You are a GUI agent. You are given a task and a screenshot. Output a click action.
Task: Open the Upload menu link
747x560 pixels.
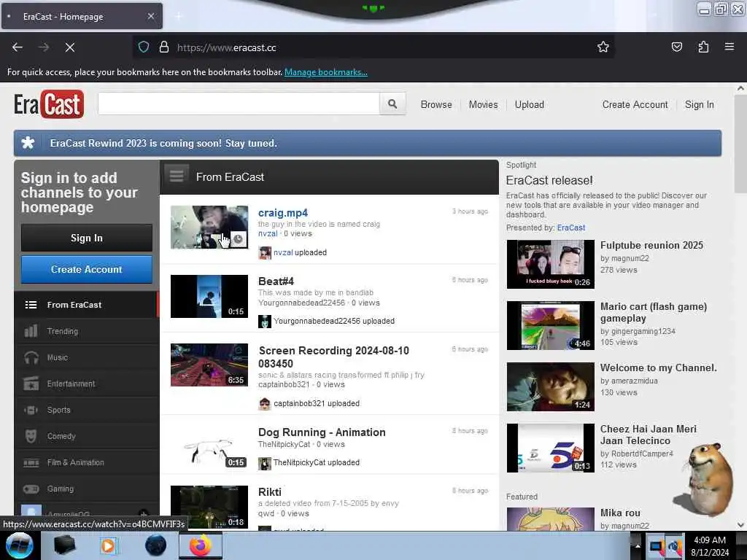click(530, 104)
